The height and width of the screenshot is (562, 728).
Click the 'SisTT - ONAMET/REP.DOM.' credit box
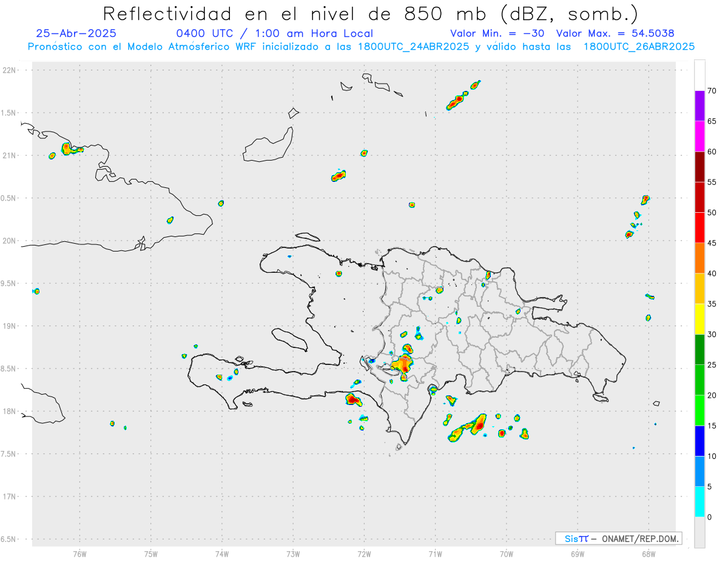[619, 538]
